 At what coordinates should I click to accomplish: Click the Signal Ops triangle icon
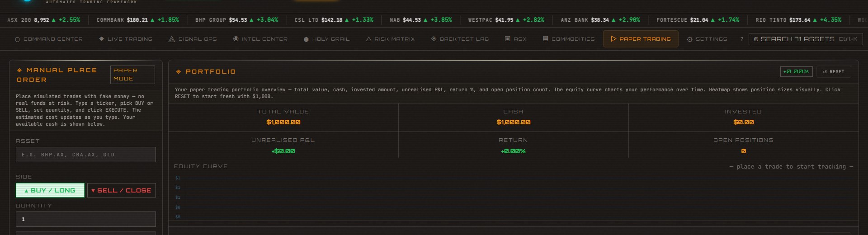(171, 39)
